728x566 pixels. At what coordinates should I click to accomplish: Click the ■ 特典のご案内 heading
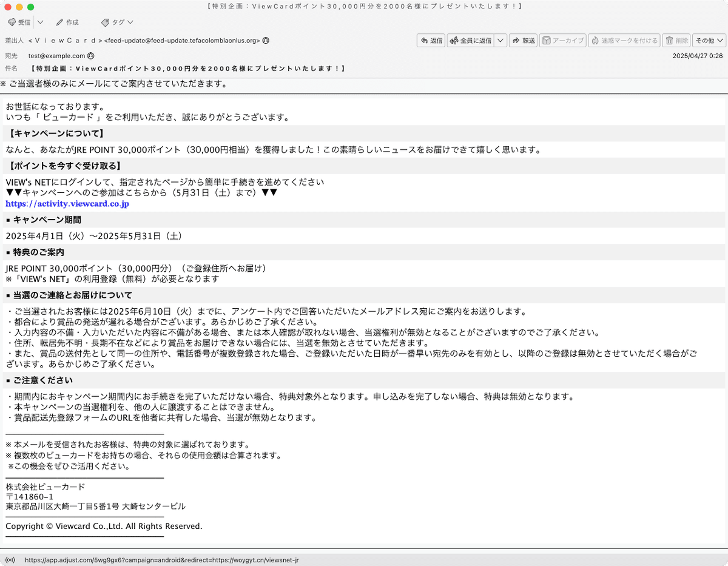[x=35, y=252]
